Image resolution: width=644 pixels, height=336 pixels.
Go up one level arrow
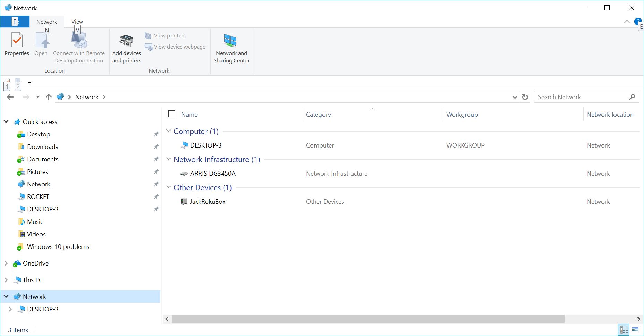click(49, 97)
